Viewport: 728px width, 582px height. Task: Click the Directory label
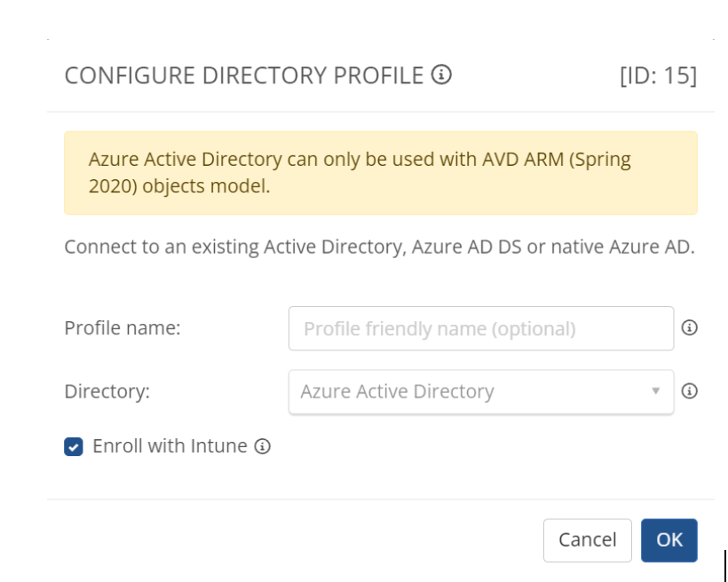pos(107,391)
